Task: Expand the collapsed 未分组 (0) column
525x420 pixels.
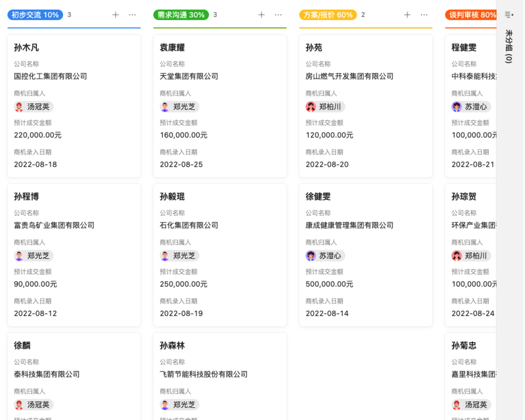Action: pyautogui.click(x=508, y=47)
